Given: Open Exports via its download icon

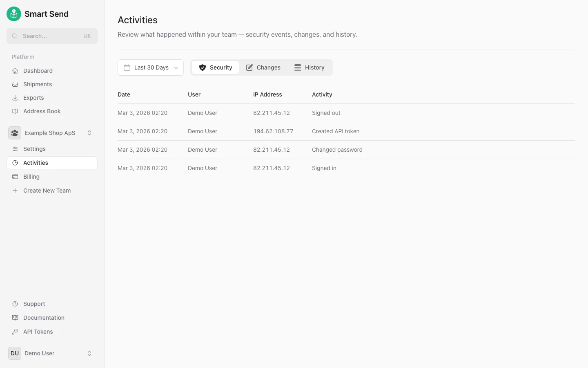Looking at the screenshot, I should (x=15, y=98).
